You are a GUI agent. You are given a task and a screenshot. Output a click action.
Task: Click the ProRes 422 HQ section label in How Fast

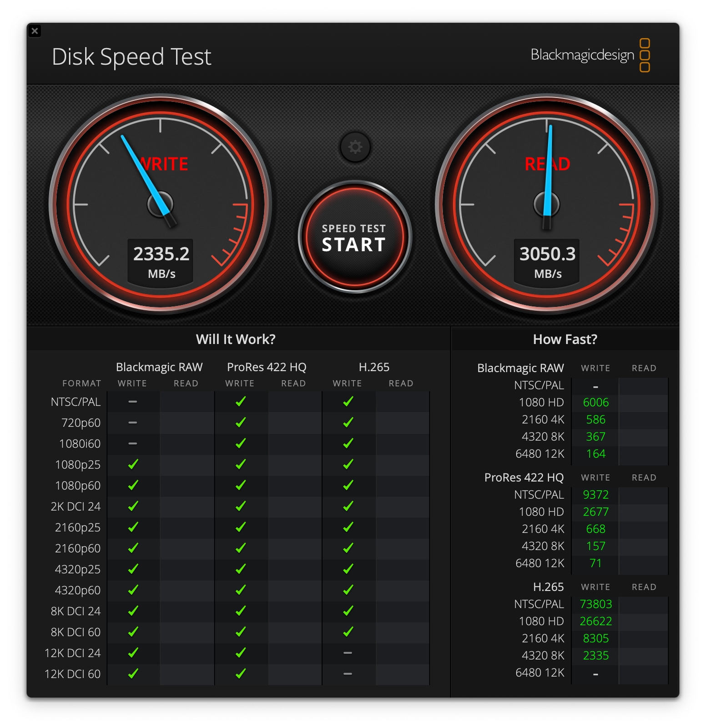coord(524,478)
